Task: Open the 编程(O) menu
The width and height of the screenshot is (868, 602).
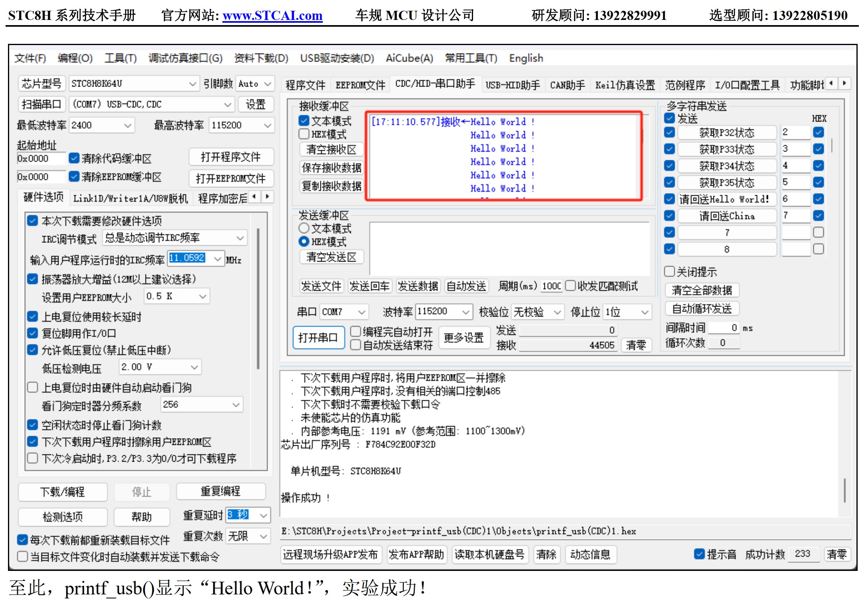Action: pyautogui.click(x=75, y=58)
